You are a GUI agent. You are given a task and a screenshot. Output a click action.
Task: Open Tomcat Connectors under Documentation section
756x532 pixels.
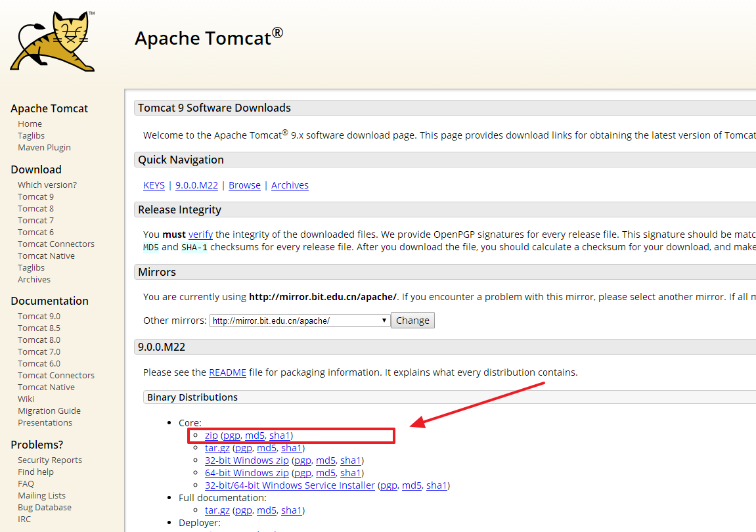coord(56,375)
